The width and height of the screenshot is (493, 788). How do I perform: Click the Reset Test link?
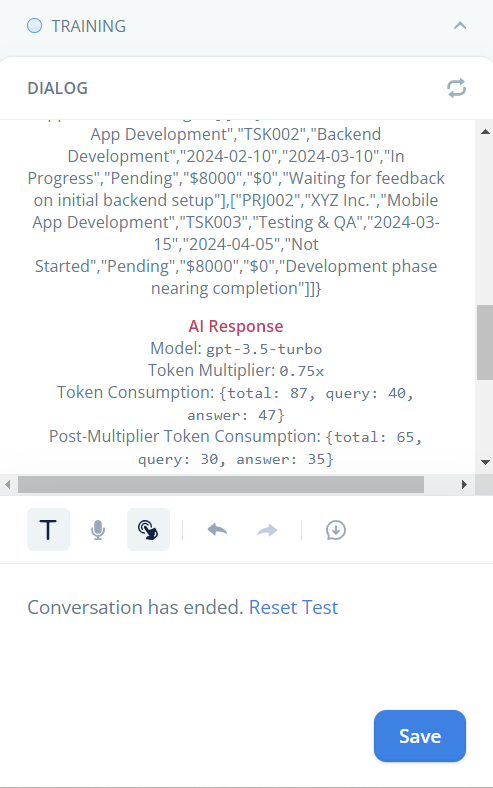tap(293, 607)
